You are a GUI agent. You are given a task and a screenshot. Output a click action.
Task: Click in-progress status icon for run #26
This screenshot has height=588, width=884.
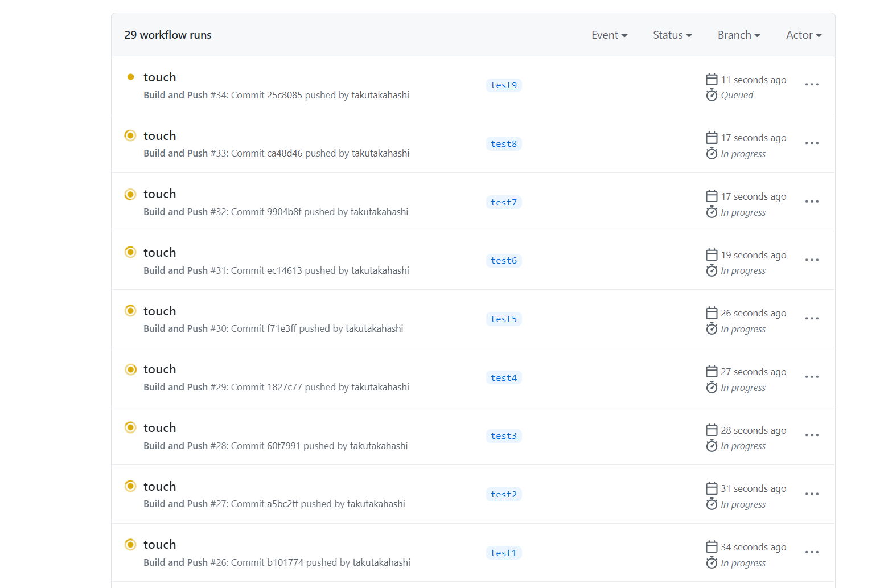coord(130,544)
